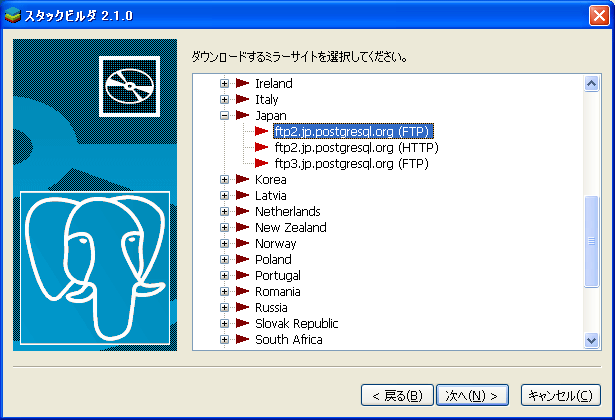This screenshot has width=615, height=420.
Task: Click the flag icon beside Latvia
Action: point(242,195)
